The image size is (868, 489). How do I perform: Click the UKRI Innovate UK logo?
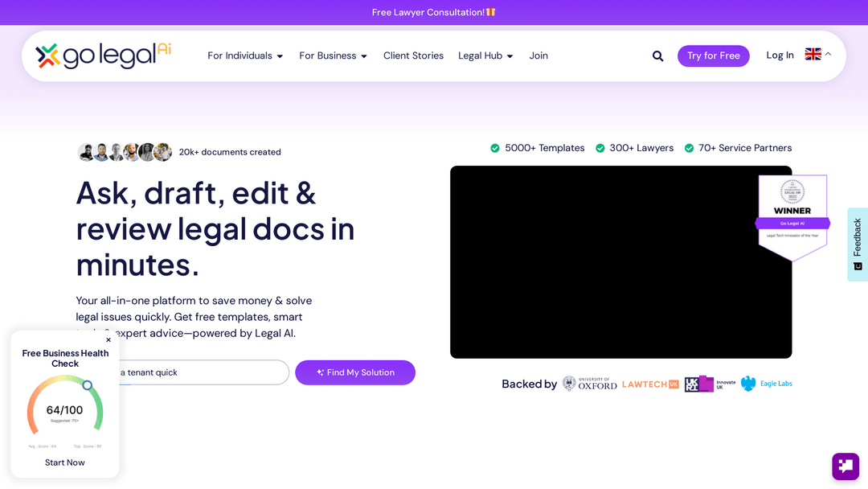pyautogui.click(x=710, y=384)
